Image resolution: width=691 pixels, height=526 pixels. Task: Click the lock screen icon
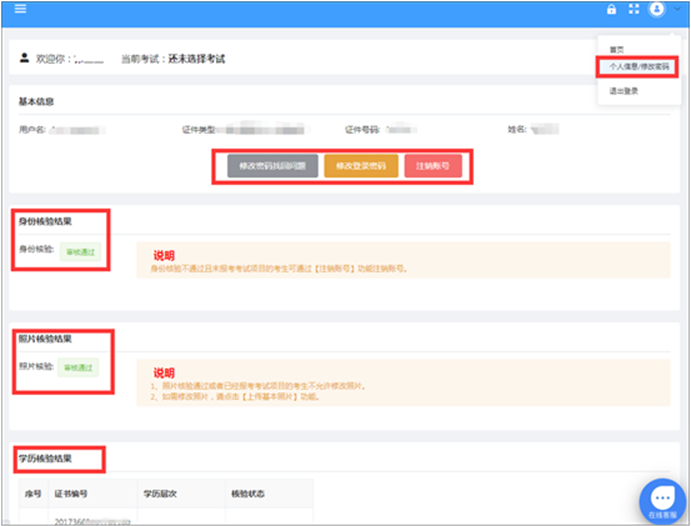[612, 9]
